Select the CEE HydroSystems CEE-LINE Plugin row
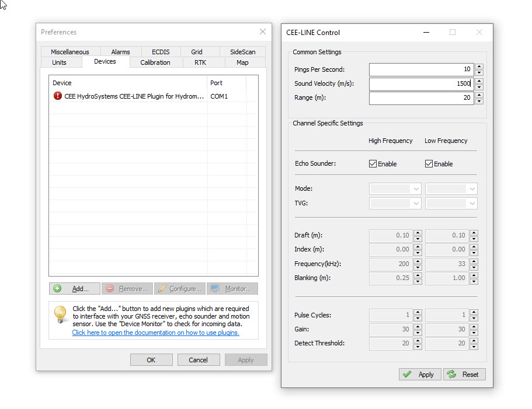The width and height of the screenshot is (532, 409). coord(154,96)
